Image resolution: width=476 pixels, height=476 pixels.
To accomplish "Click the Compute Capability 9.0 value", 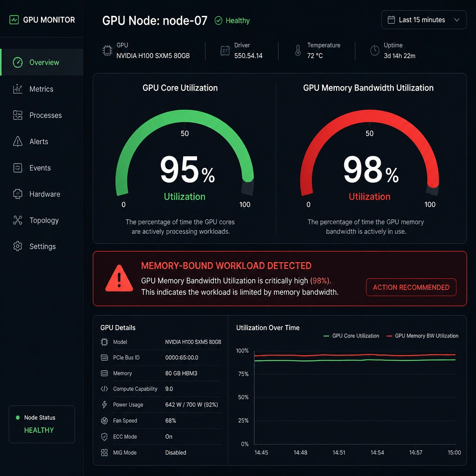I will click(x=169, y=389).
